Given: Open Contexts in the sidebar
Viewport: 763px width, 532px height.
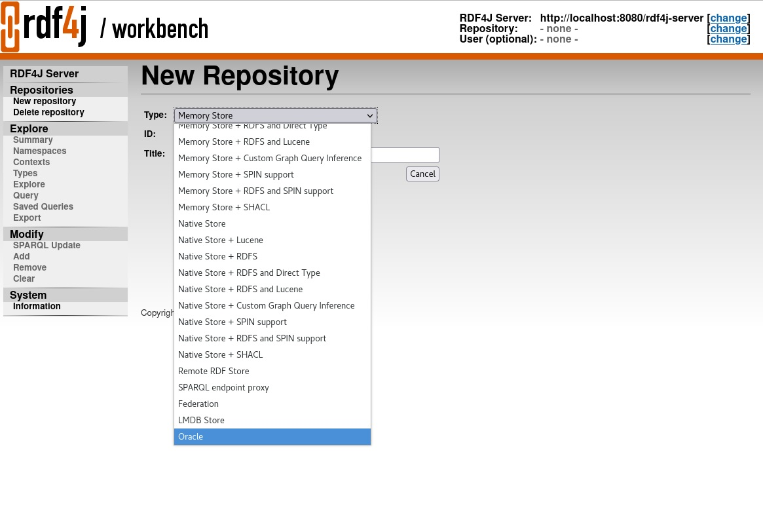Looking at the screenshot, I should click(x=31, y=162).
